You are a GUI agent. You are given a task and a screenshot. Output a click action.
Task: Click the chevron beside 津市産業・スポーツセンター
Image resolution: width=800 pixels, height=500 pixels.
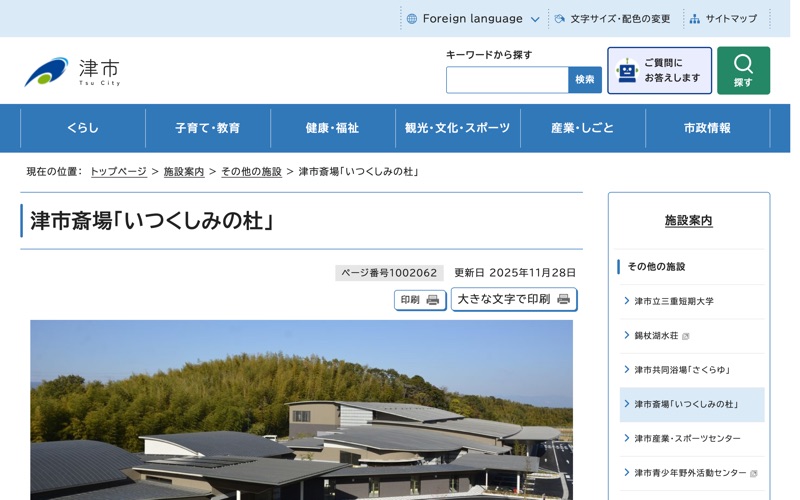pos(627,438)
